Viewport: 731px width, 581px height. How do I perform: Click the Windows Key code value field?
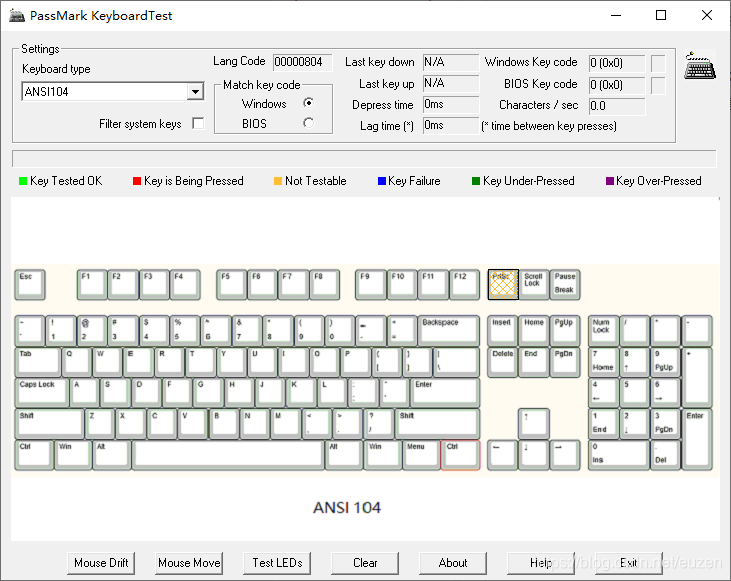[617, 63]
